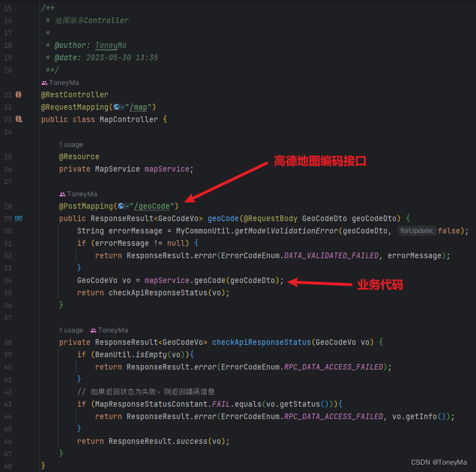Click the geoCode method name on line 29
Screen dimensions: 476x472
[223, 218]
